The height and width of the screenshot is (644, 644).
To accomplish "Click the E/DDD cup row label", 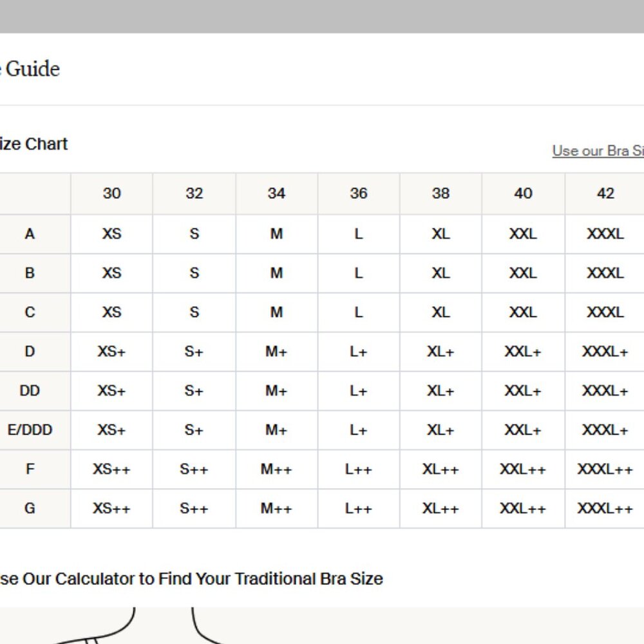I will click(30, 430).
